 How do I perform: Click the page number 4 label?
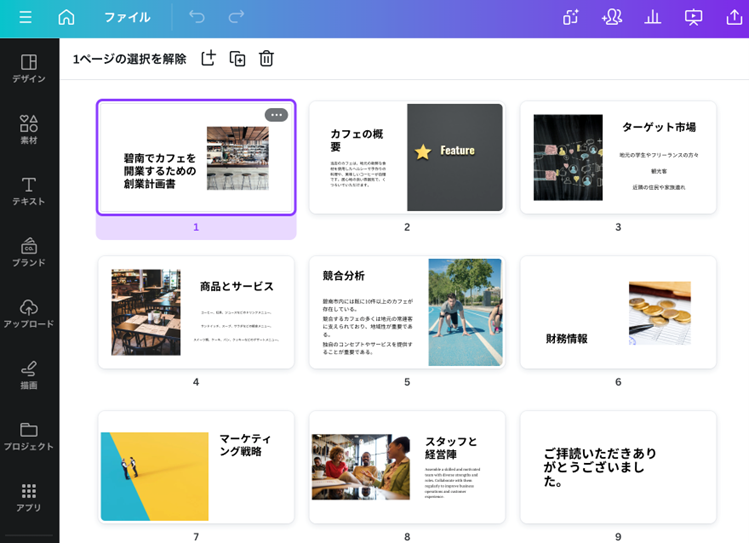[196, 382]
